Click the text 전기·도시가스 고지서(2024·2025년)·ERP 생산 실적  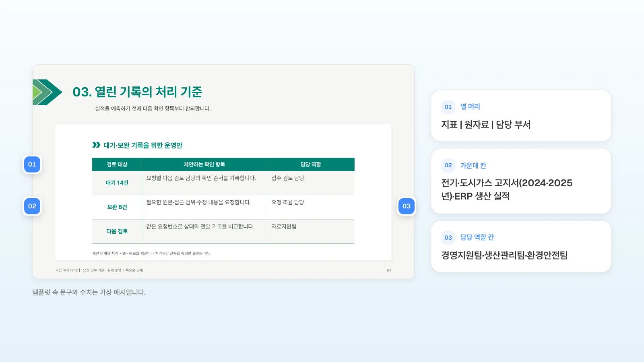507,189
